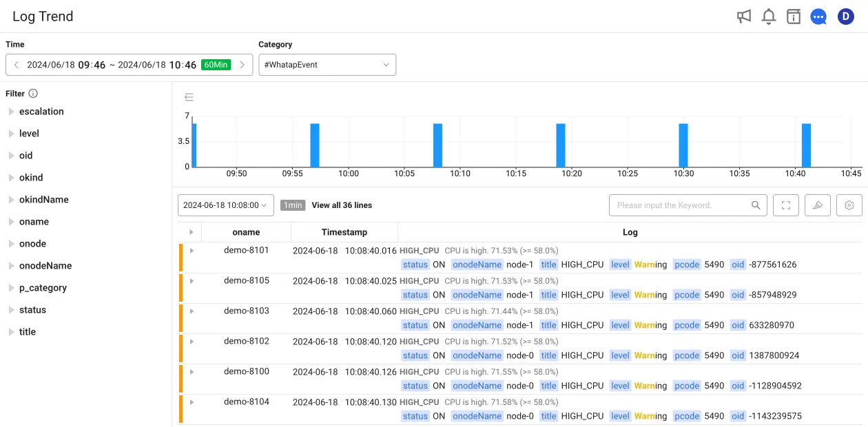
Task: Click oid value -877561626
Action: [773, 264]
